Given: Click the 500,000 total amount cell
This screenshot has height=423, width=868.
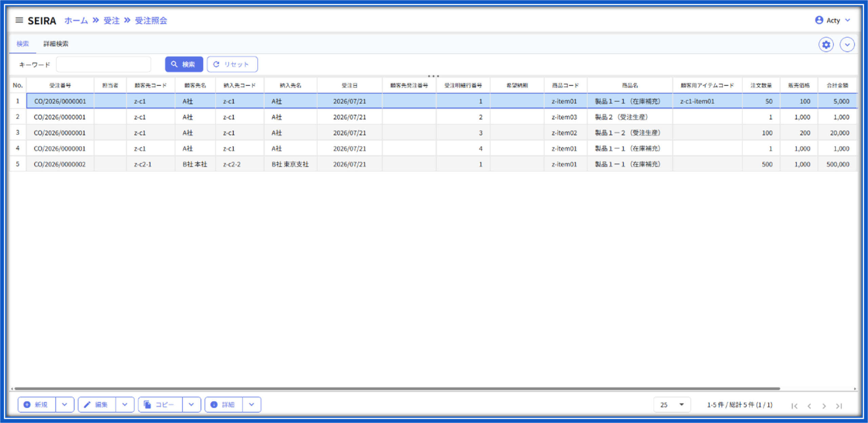Looking at the screenshot, I should coord(837,164).
